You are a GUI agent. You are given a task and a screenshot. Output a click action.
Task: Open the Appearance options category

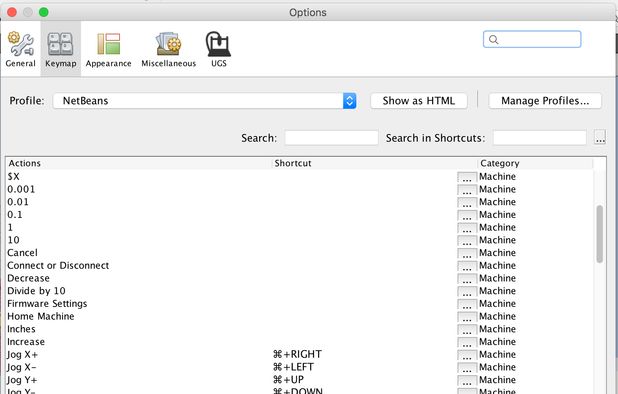point(108,49)
